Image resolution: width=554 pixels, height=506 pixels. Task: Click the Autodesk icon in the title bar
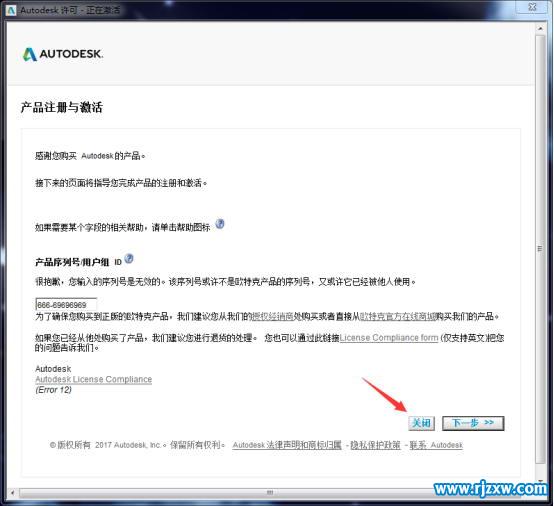tap(11, 10)
